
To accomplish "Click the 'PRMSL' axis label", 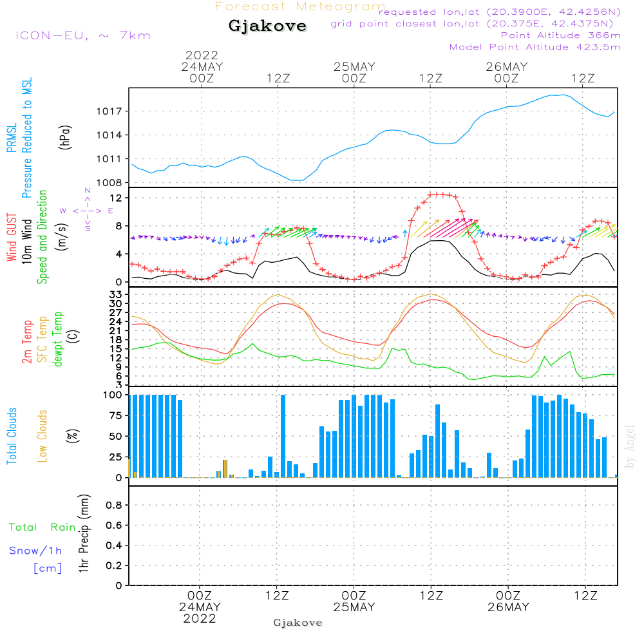I will click(12, 138).
